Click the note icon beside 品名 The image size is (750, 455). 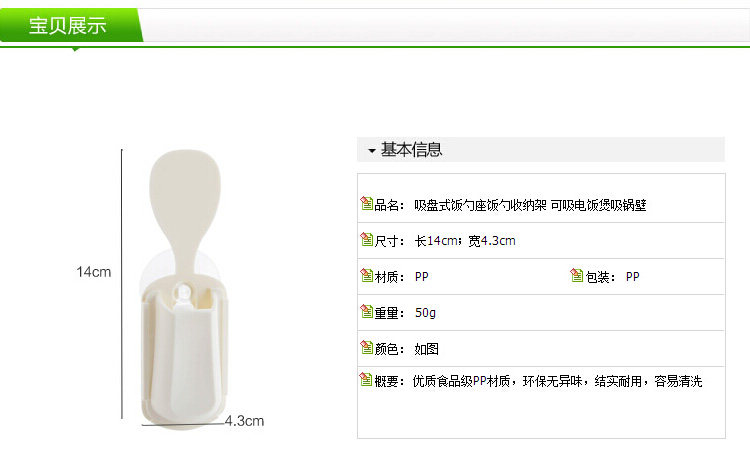pos(366,203)
